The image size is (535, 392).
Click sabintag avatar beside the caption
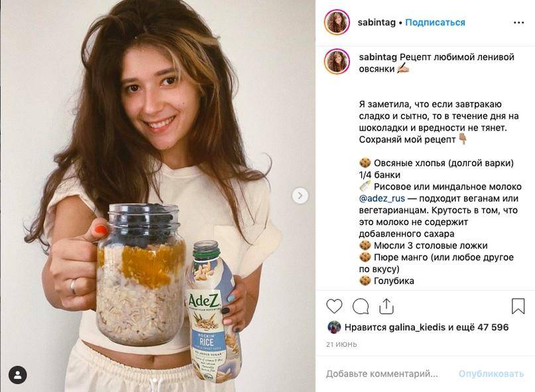click(337, 61)
